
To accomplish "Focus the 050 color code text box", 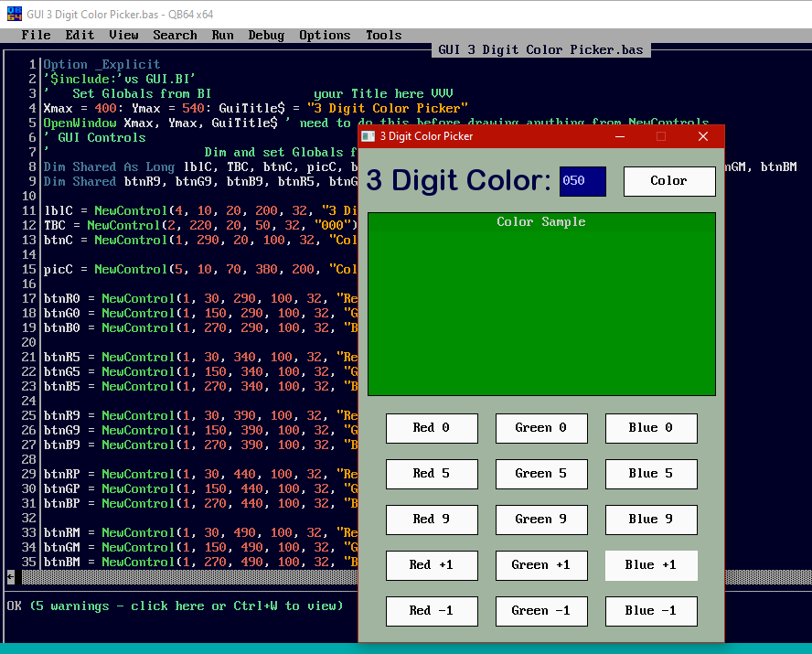I will click(x=582, y=181).
